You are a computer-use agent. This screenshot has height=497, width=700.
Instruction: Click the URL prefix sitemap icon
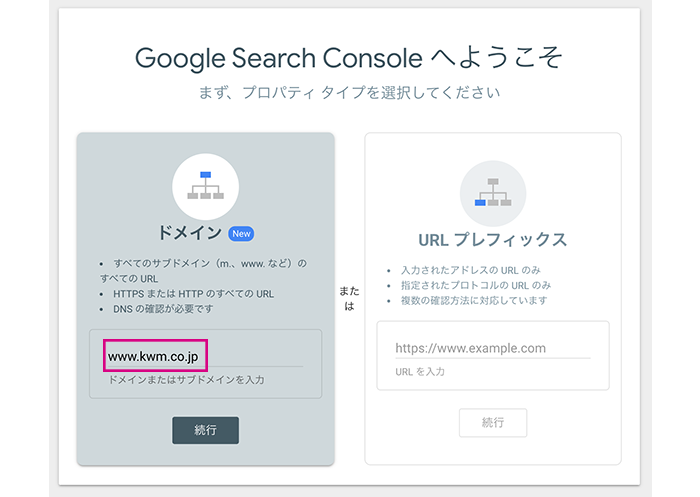[493, 193]
